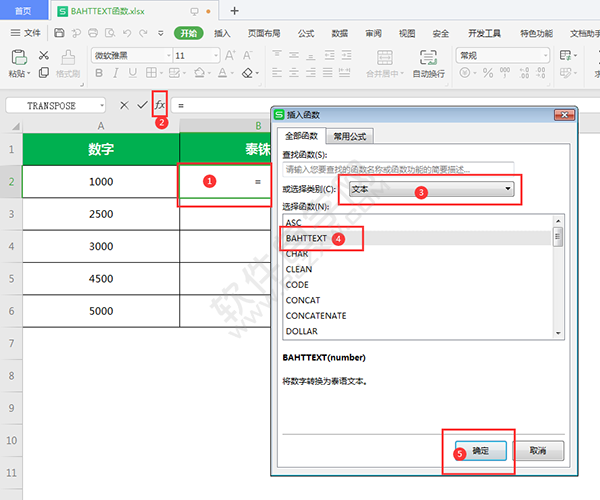Switch to 全部函数 tab in dialog
Screen dimensions: 600x500
point(301,136)
